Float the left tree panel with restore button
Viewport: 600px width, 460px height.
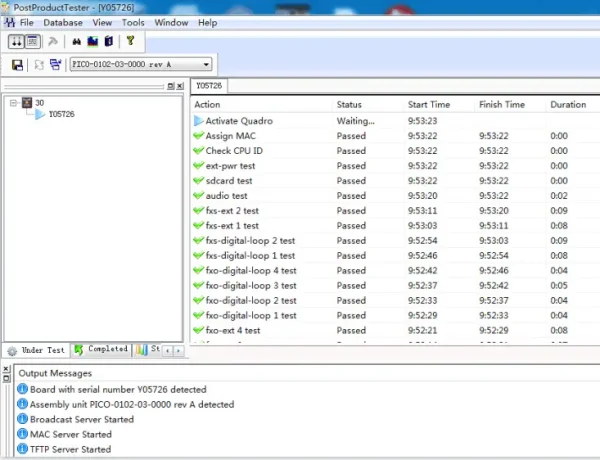171,86
